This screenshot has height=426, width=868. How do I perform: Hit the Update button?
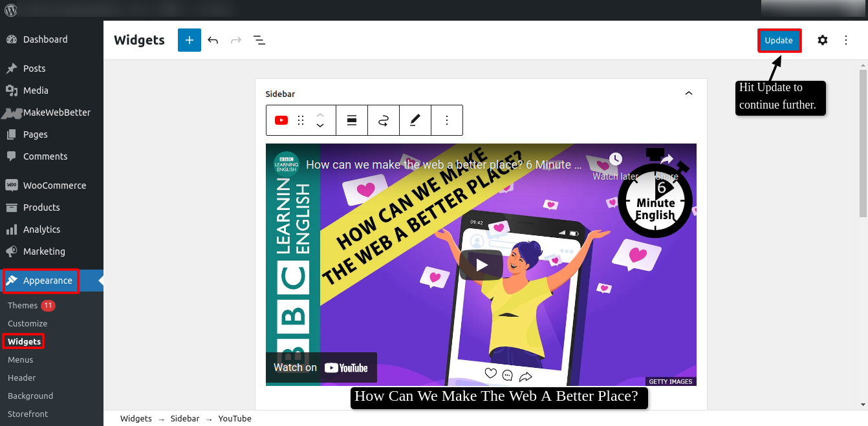779,39
